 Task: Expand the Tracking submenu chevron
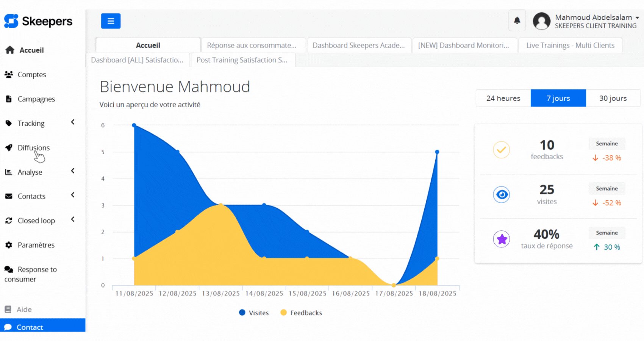point(73,122)
